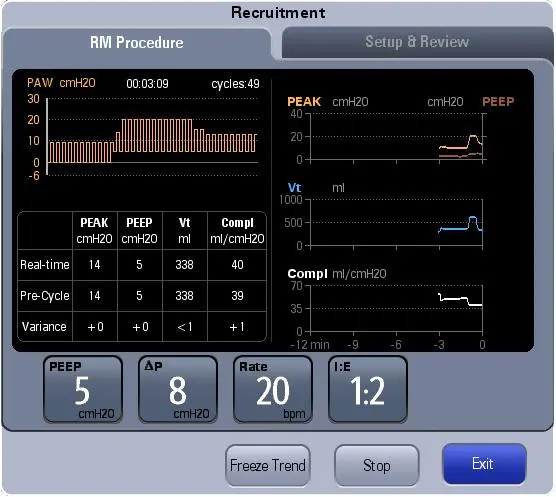The height and width of the screenshot is (497, 556).
Task: Stop the recruitment maneuver
Action: pyautogui.click(x=377, y=465)
